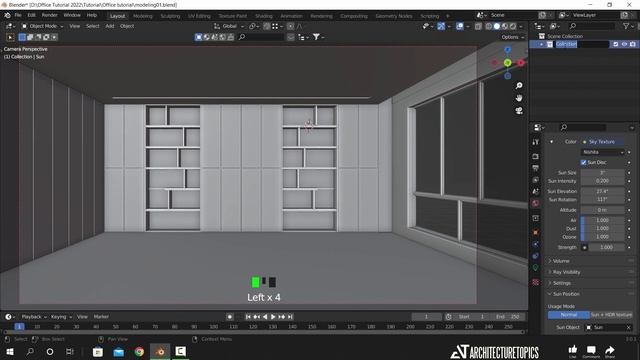Select wireframe viewport shading mode
The height and width of the screenshot is (360, 640).
click(x=489, y=26)
